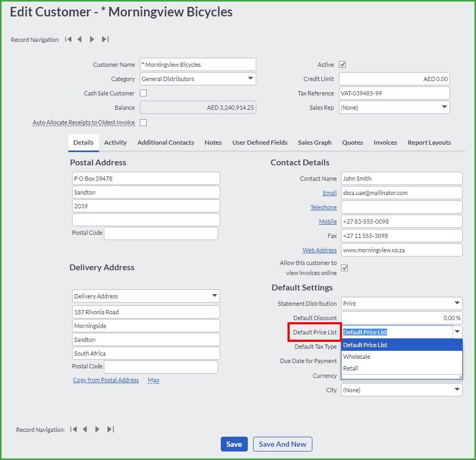Click the Save And New button
The height and width of the screenshot is (460, 476).
tap(283, 444)
